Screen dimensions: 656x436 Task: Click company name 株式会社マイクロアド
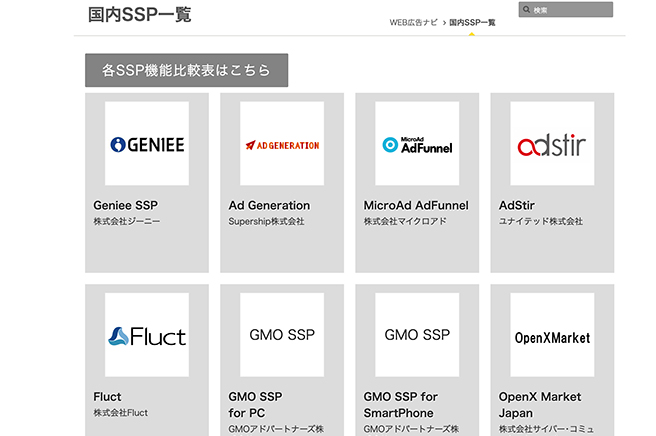(x=405, y=221)
